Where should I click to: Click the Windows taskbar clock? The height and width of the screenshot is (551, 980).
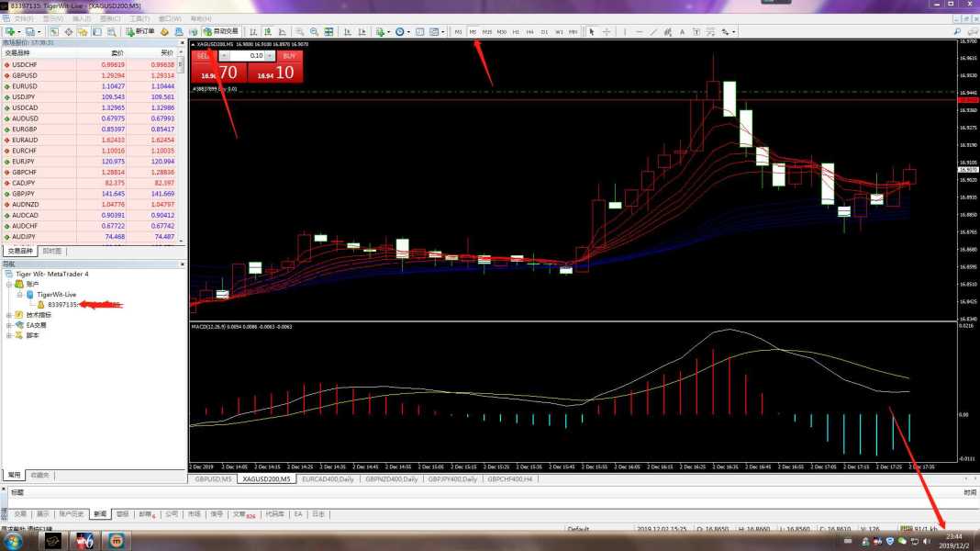[x=954, y=540]
